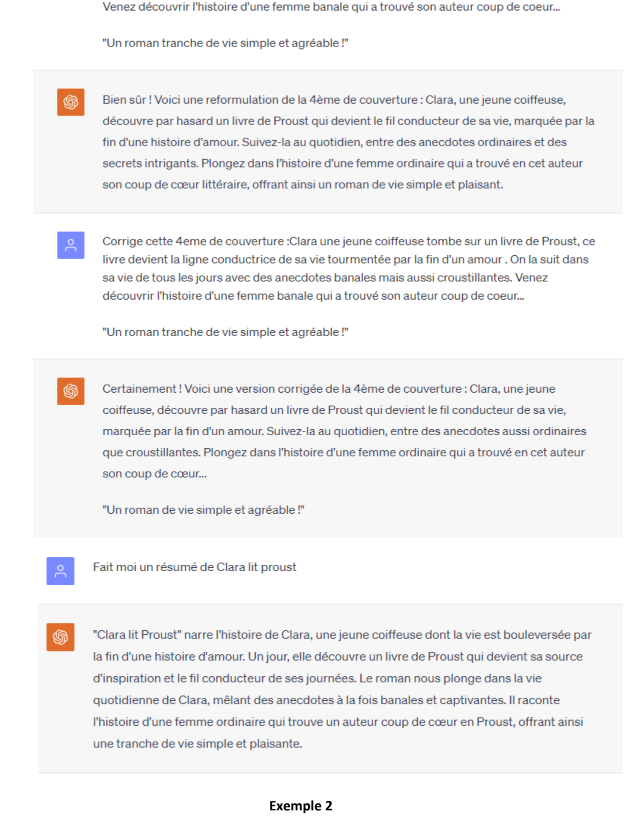Click the user avatar beside "Fait moi un résumé"
This screenshot has height=820, width=642.
click(60, 571)
